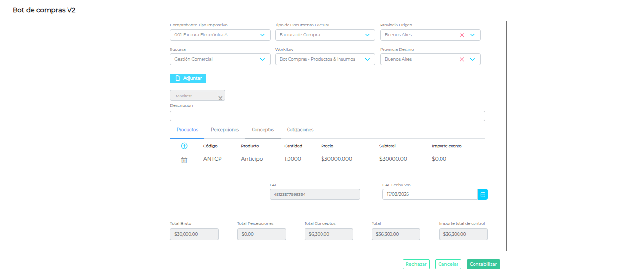644x272 pixels.
Task: Click the quantity value 1.0000
Action: click(293, 159)
